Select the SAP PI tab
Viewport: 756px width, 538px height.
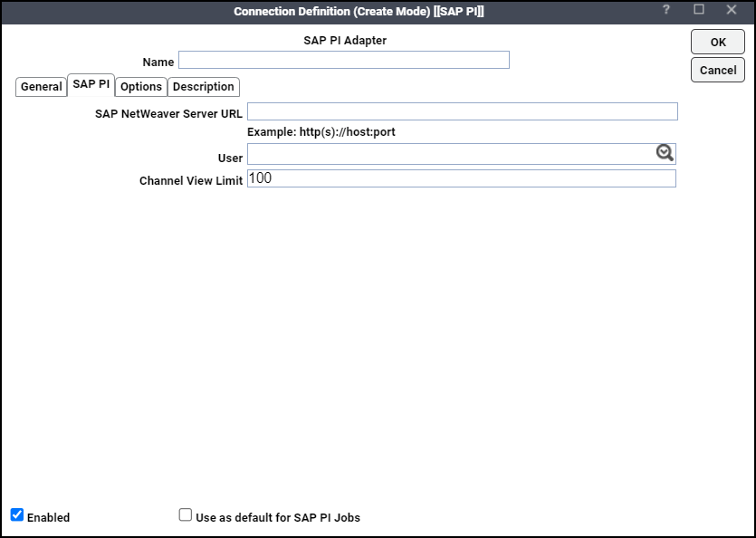pos(91,85)
